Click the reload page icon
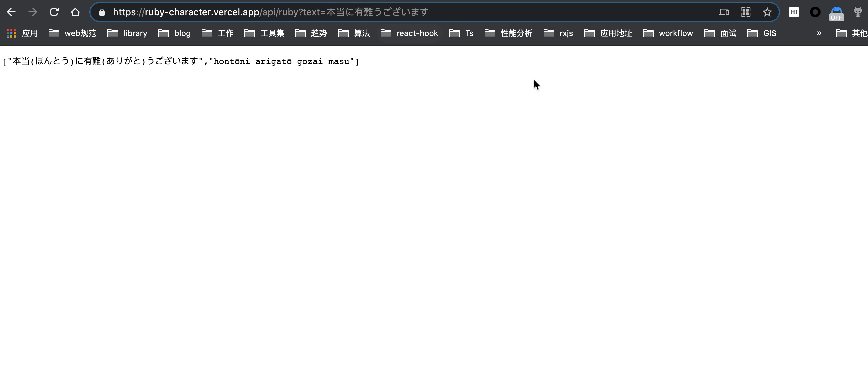The image size is (868, 367). point(54,12)
